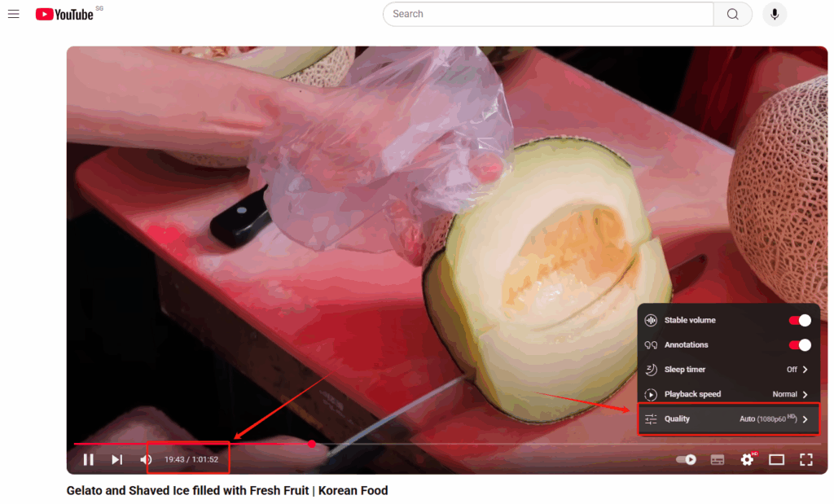The height and width of the screenshot is (504, 834).
Task: Click the Playback speed circle icon
Action: point(651,394)
